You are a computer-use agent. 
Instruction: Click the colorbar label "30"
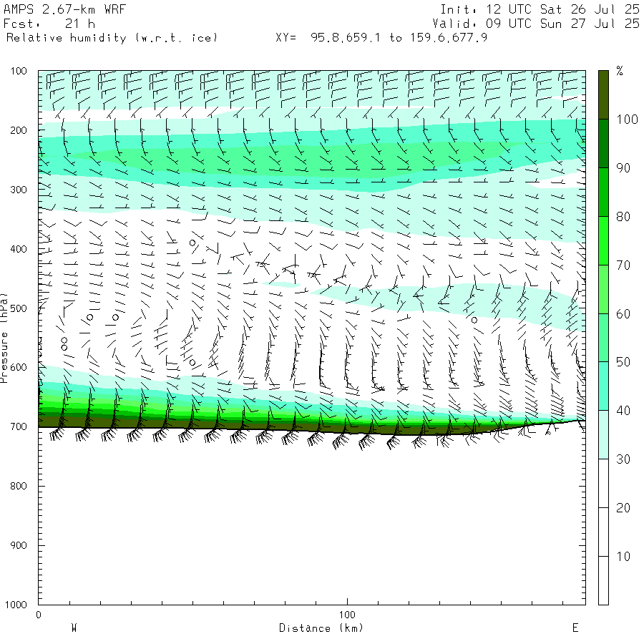coord(623,459)
